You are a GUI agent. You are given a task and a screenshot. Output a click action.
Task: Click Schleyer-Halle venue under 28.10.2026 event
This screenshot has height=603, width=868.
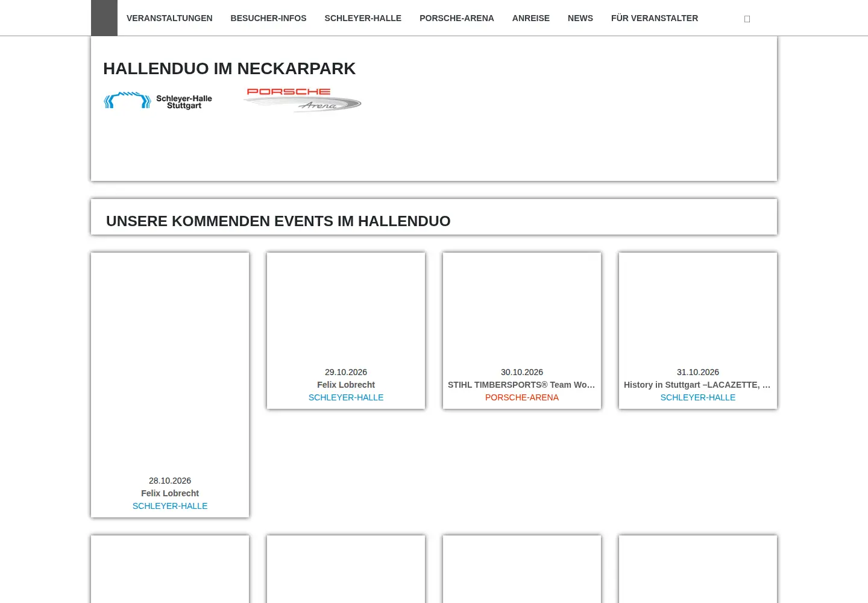pyautogui.click(x=170, y=506)
